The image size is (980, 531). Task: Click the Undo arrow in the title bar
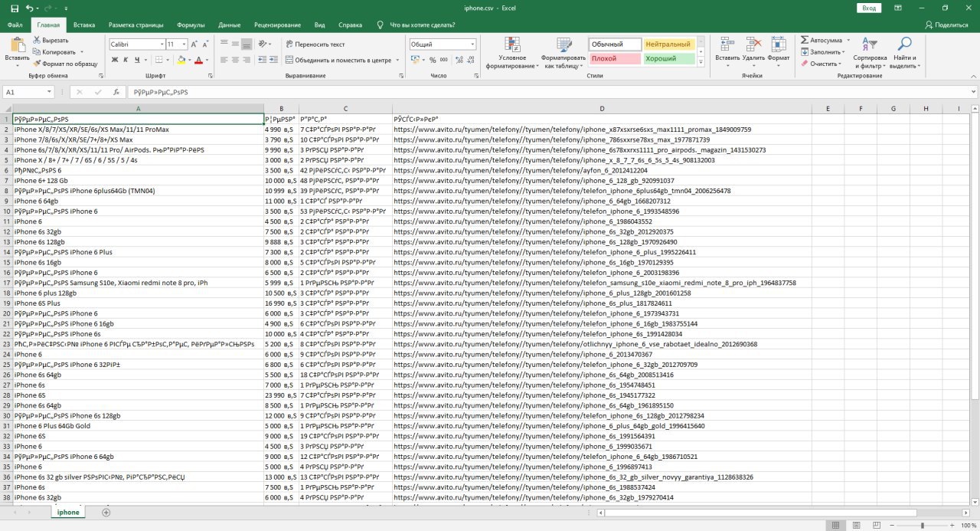[29, 8]
